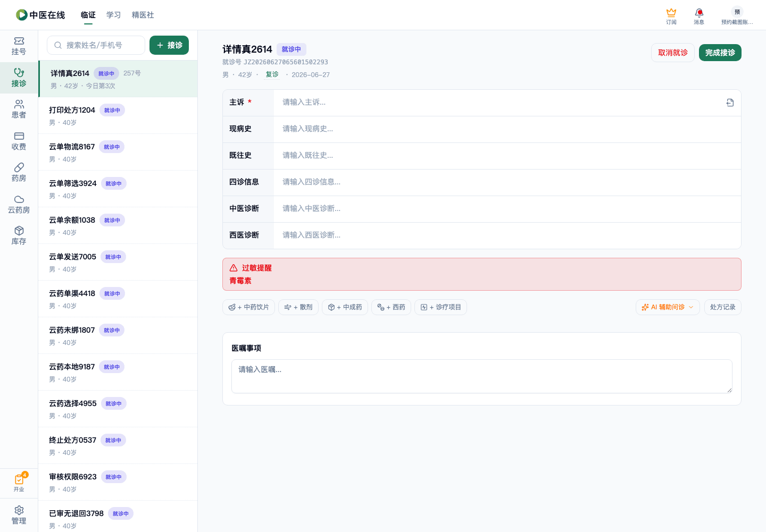The image size is (766, 532).
Task: Select patient 云药本地9187
Action: [x=118, y=372]
